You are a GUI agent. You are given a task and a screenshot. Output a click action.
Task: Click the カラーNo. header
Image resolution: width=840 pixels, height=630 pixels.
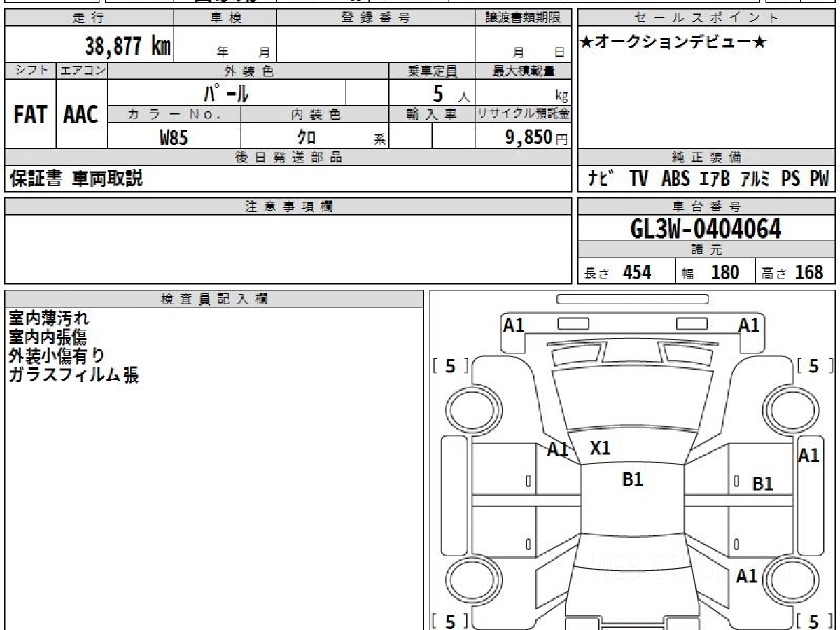tap(174, 114)
